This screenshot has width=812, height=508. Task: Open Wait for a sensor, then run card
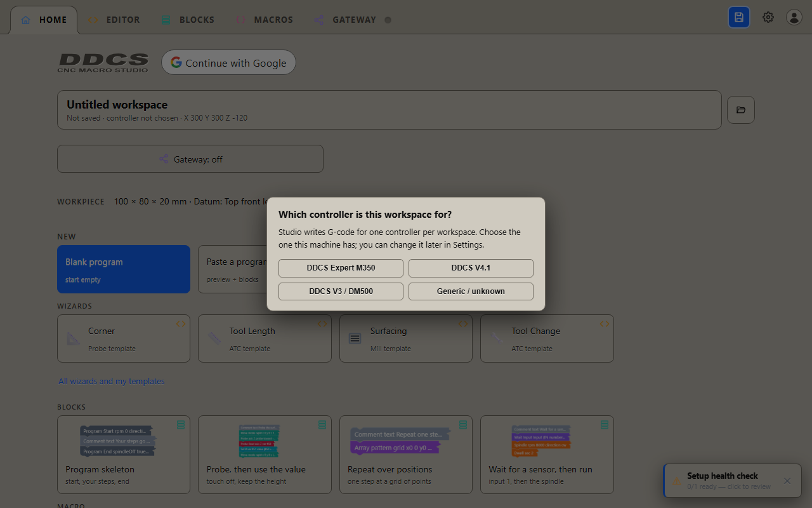click(x=547, y=455)
